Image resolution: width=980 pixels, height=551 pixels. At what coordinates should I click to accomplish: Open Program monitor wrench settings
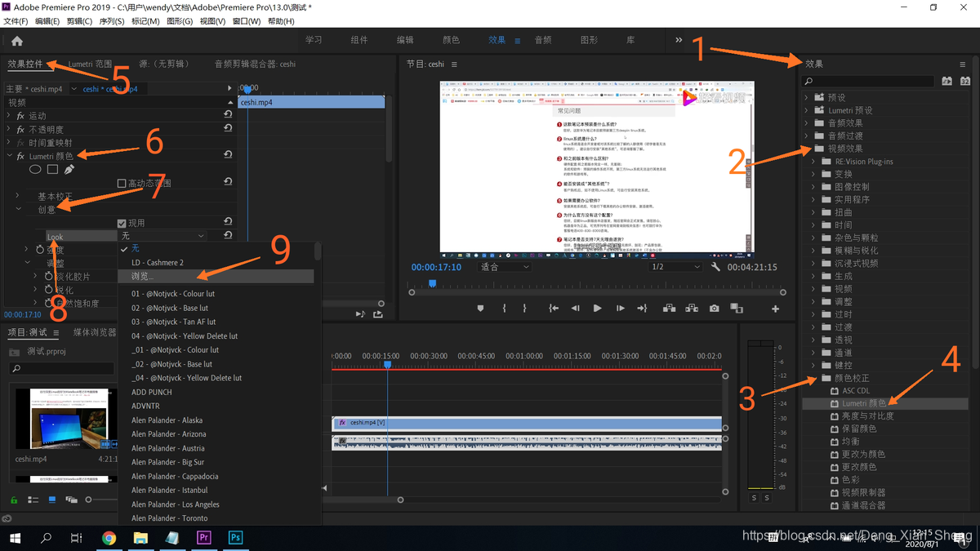click(x=716, y=267)
